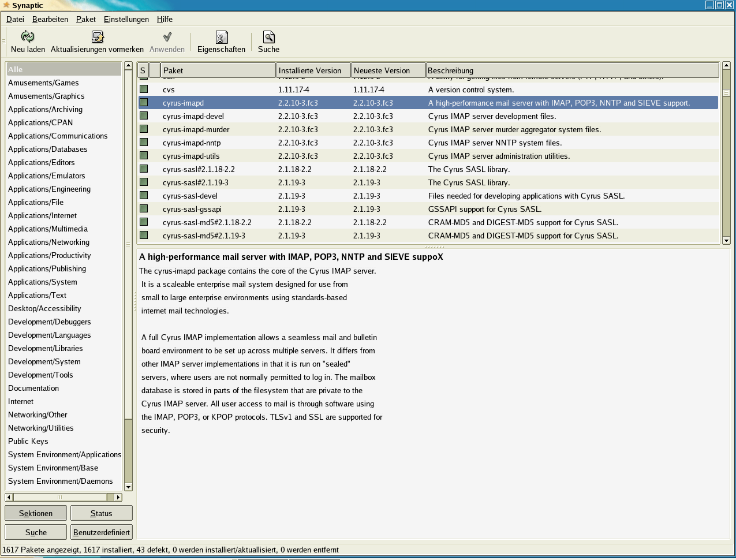The width and height of the screenshot is (736, 560).
Task: Select Amusements/Games section
Action: click(64, 83)
